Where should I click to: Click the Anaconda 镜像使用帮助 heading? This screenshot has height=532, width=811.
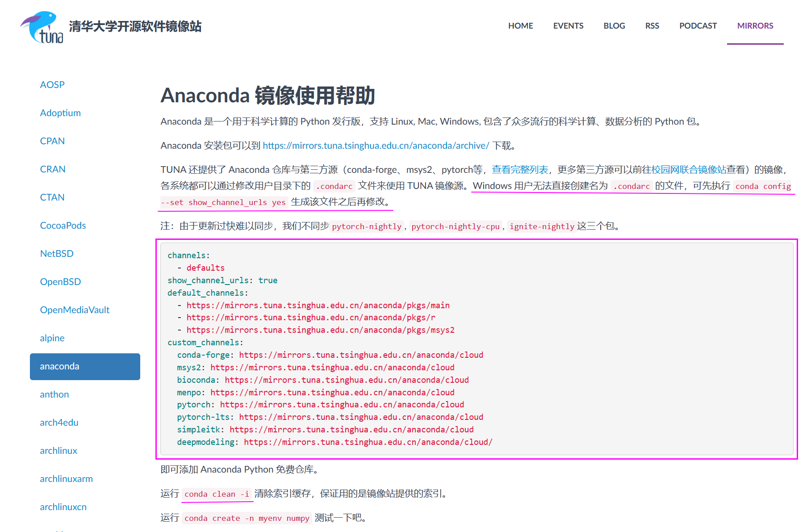(268, 95)
